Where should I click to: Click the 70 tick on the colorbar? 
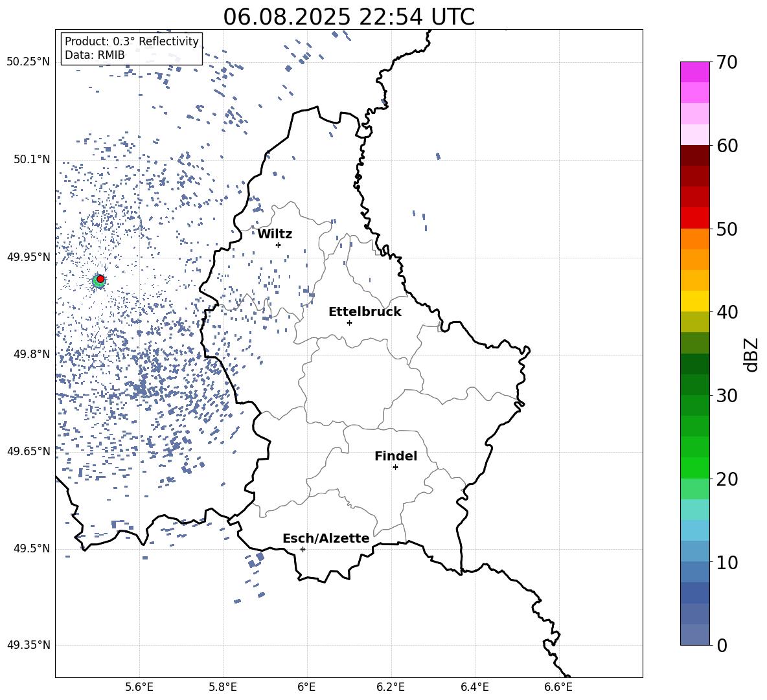pyautogui.click(x=727, y=62)
